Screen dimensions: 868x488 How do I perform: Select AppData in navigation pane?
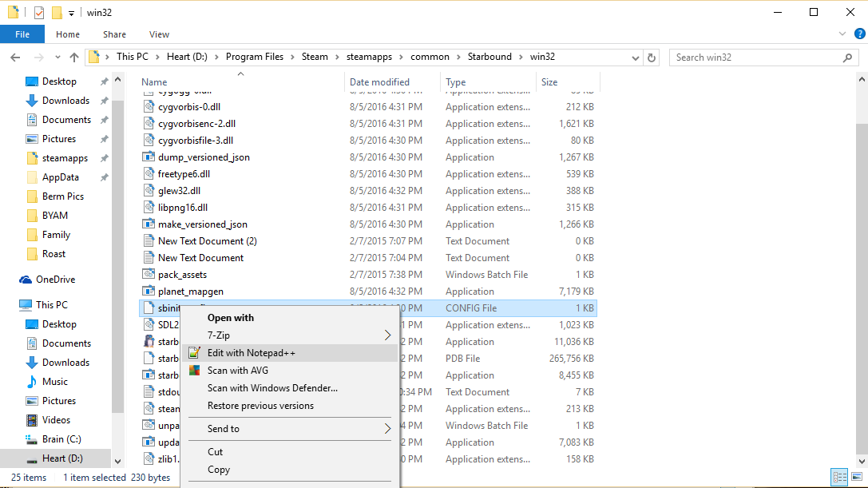(x=61, y=177)
